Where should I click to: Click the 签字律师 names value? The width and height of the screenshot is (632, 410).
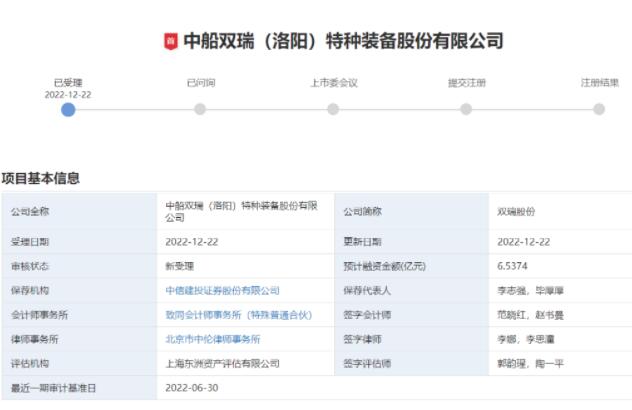[526, 339]
